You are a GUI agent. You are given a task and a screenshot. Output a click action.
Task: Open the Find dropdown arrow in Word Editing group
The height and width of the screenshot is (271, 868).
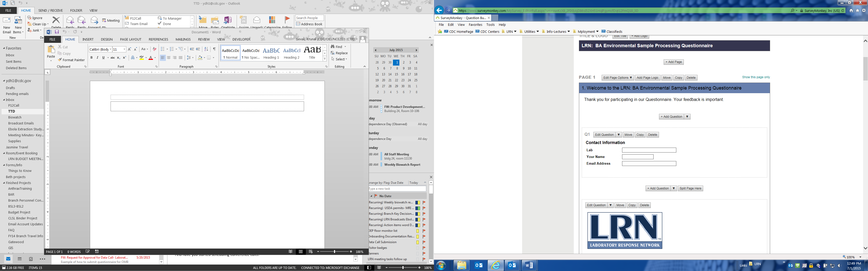click(345, 47)
